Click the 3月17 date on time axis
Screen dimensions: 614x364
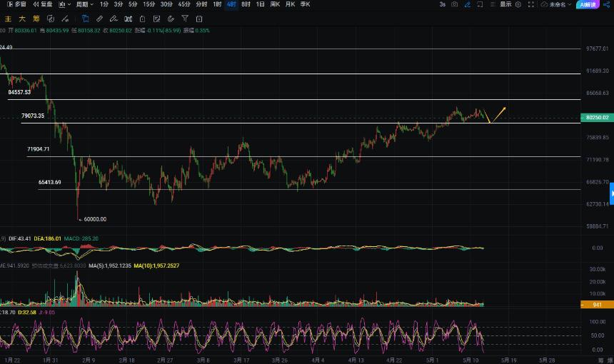coord(241,360)
